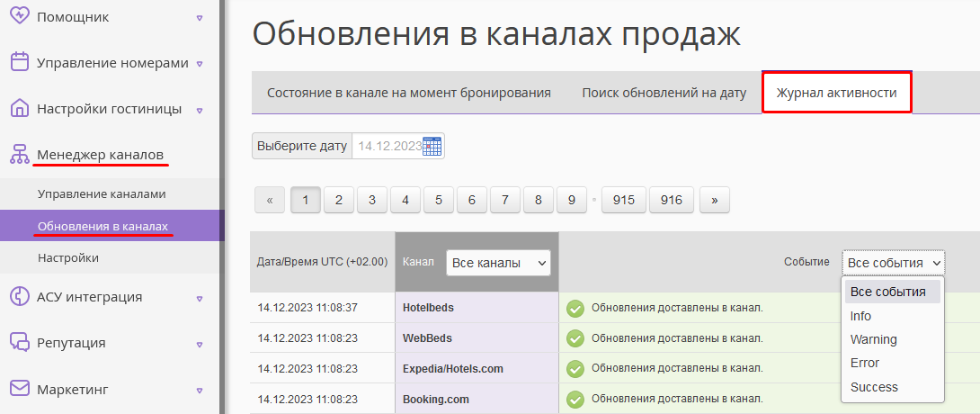Choose Warning event filter option
This screenshot has height=414, width=980.
click(x=893, y=339)
